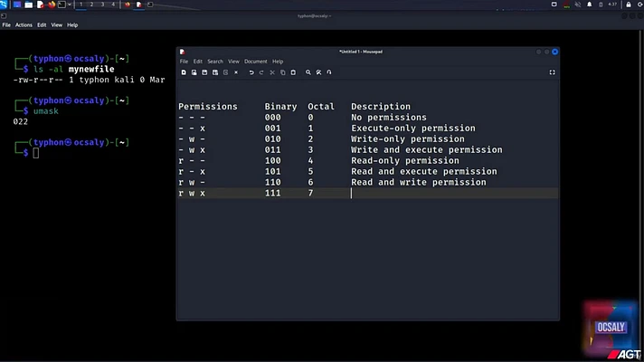Image resolution: width=644 pixels, height=362 pixels.
Task: Click the Redo icon in Mousepad toolbar
Action: (261, 72)
